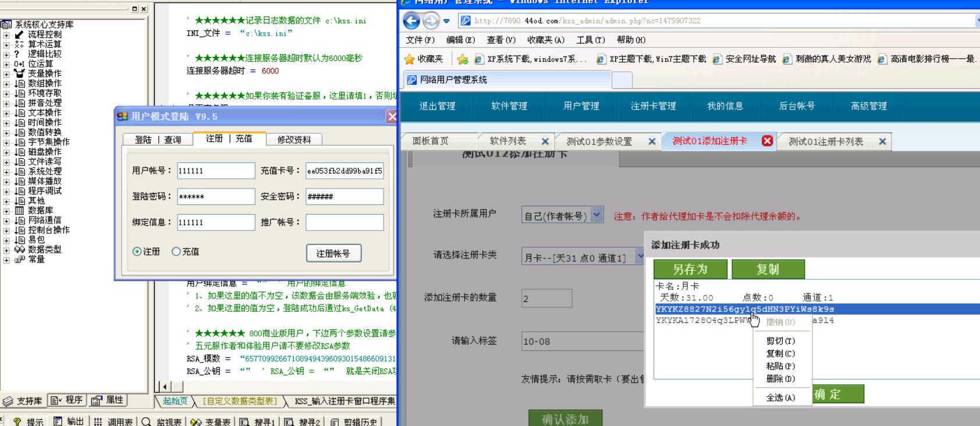Viewport: 980px width, 426px height.
Task: Switch to the 修改资料 tab
Action: point(294,140)
